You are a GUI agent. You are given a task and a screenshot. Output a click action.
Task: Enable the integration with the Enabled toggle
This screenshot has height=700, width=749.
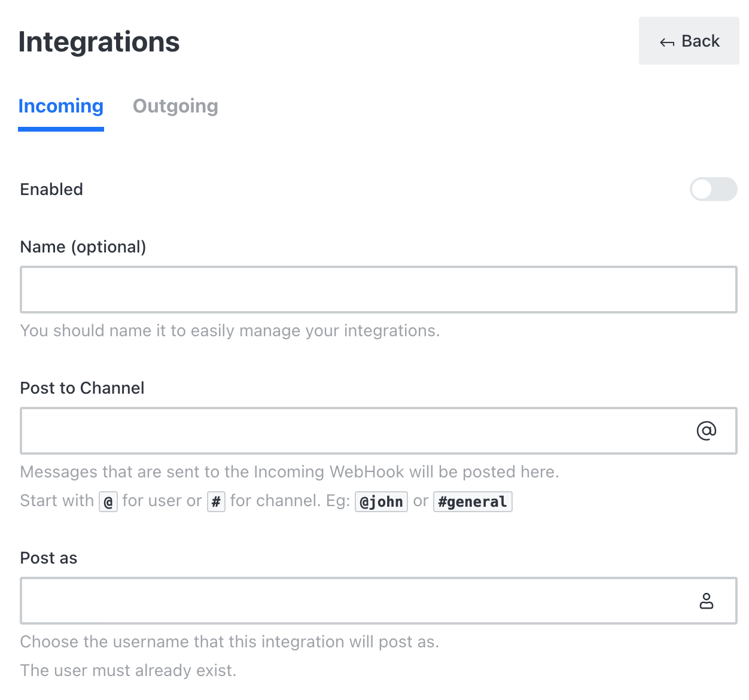(713, 190)
